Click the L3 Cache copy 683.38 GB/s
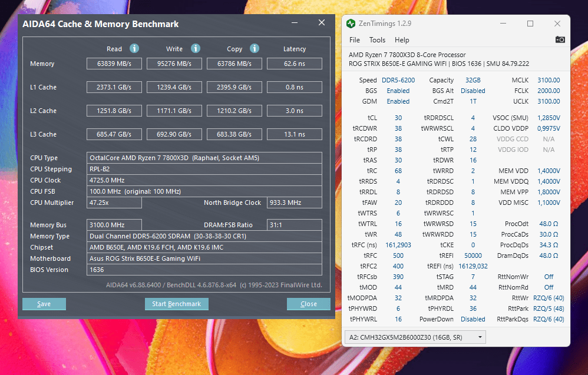This screenshot has width=588, height=375. pyautogui.click(x=234, y=134)
